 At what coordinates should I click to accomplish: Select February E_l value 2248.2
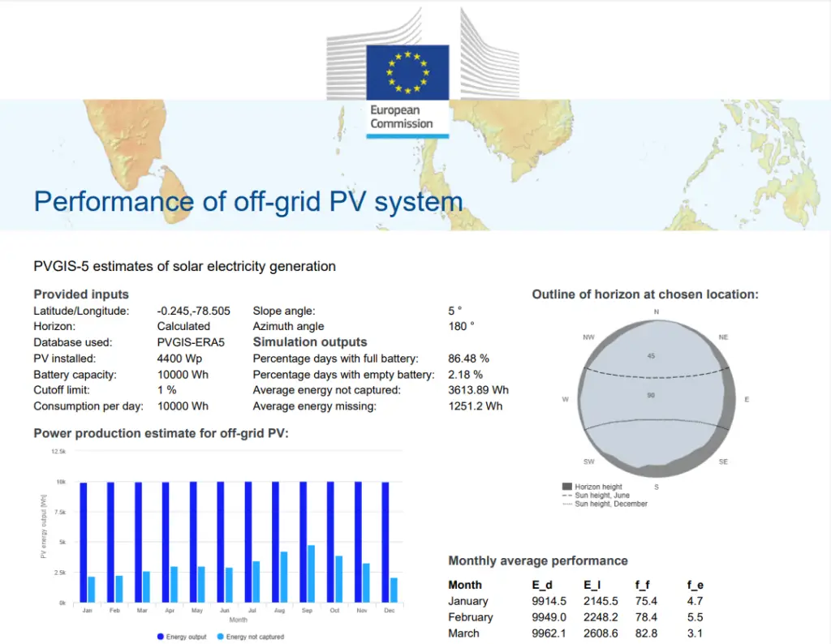coord(601,617)
